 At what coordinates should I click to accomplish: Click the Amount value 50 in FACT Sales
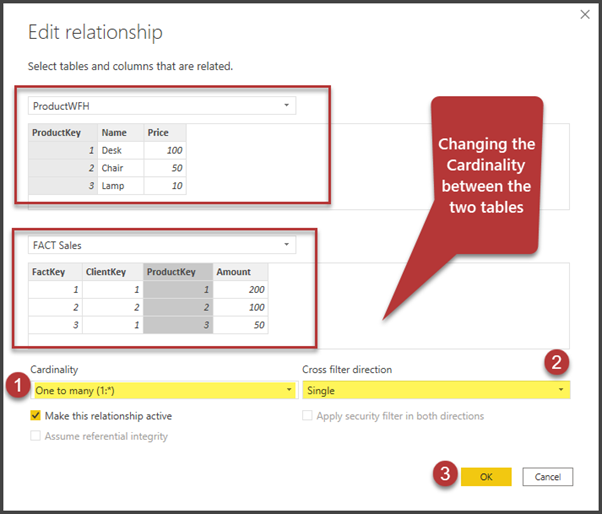pos(240,325)
